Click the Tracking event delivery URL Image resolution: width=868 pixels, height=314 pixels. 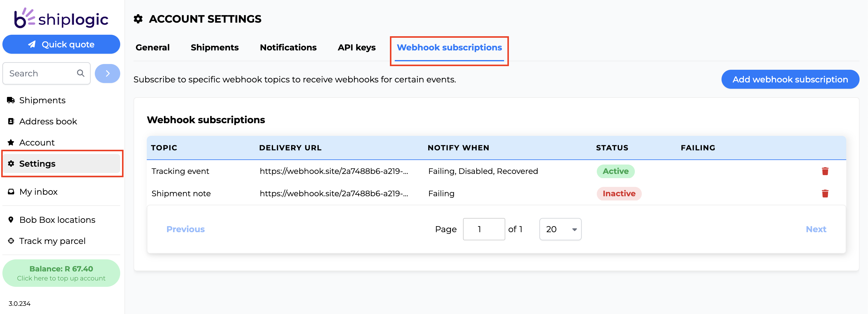pyautogui.click(x=334, y=171)
